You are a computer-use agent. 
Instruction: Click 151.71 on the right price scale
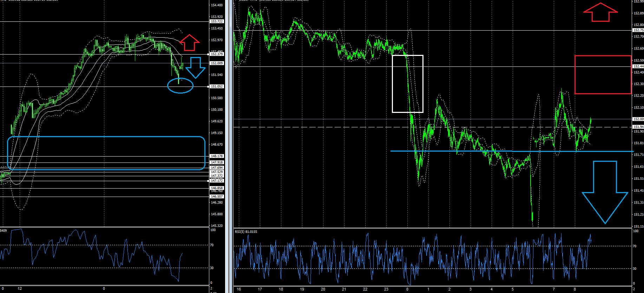pos(638,155)
